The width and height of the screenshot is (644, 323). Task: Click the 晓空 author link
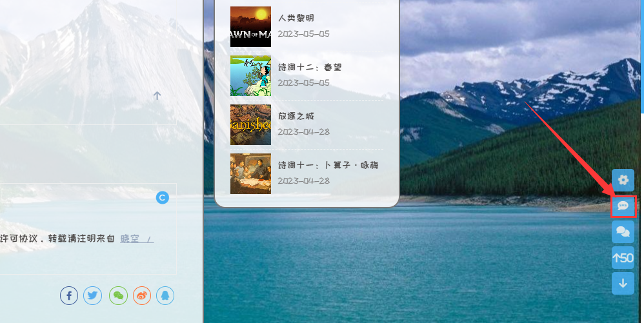tap(130, 239)
